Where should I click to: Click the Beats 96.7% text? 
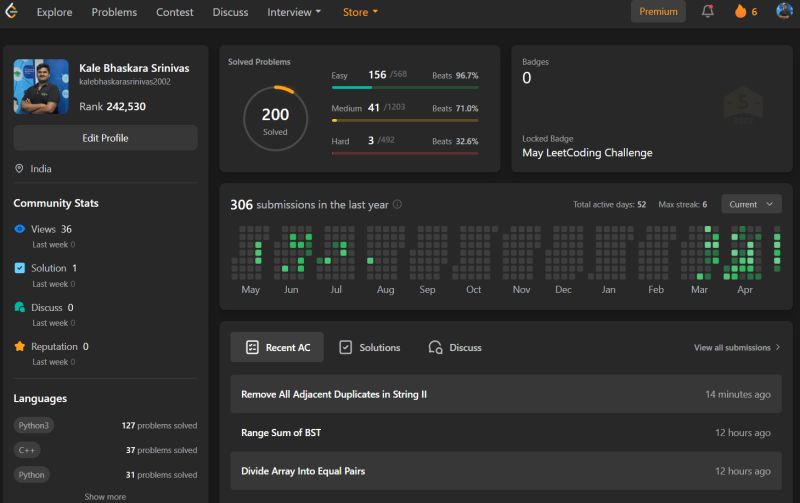coord(455,76)
